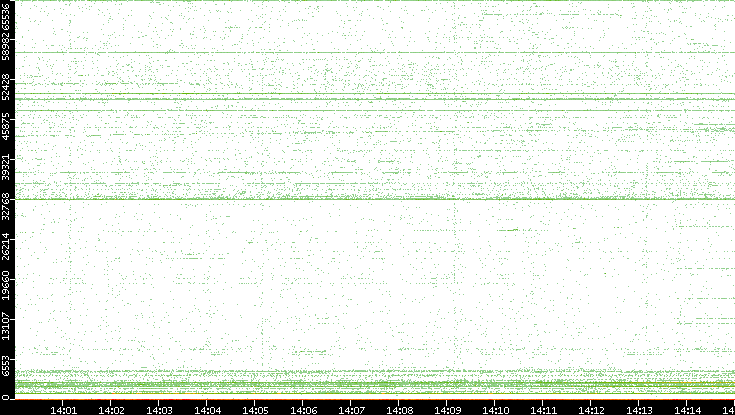The image size is (735, 415).
Task: Select the 14:09 tick label
Action: (448, 411)
